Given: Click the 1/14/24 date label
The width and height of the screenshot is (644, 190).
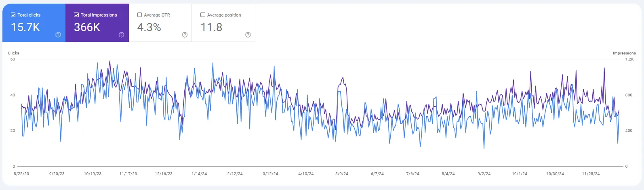Looking at the screenshot, I should (199, 174).
